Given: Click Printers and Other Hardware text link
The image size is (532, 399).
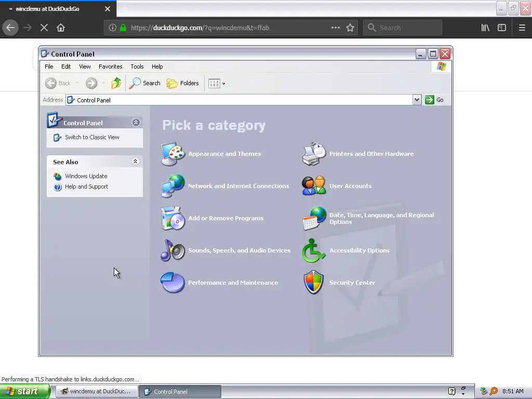Looking at the screenshot, I should (x=371, y=154).
